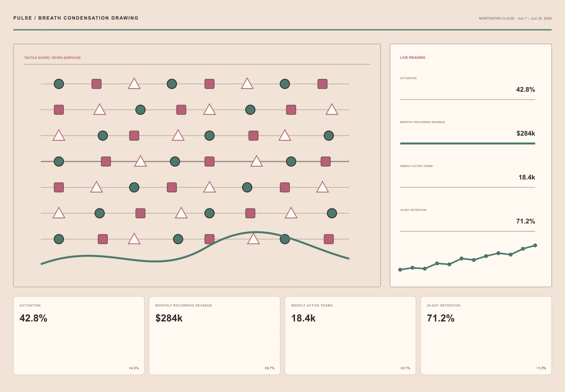Click the triangle at the green wave's peak

tap(253, 239)
